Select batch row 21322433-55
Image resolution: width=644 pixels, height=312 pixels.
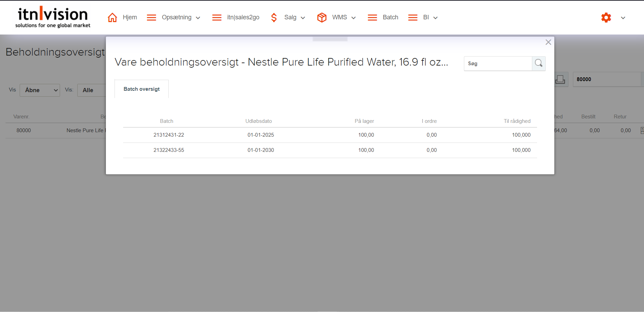pos(169,150)
